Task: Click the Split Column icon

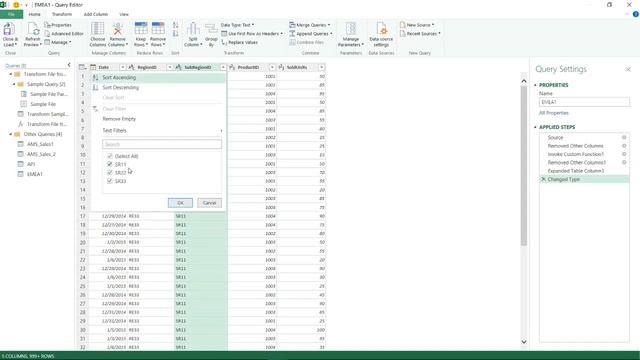Action: coord(193,29)
